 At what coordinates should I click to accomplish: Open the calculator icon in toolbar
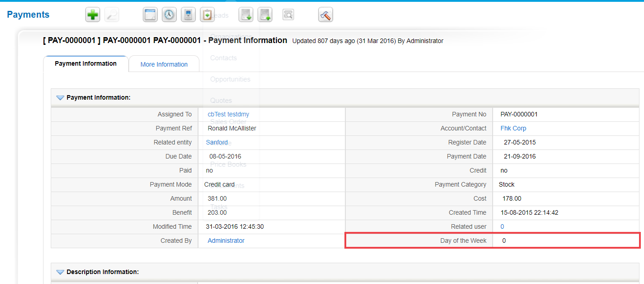[188, 15]
